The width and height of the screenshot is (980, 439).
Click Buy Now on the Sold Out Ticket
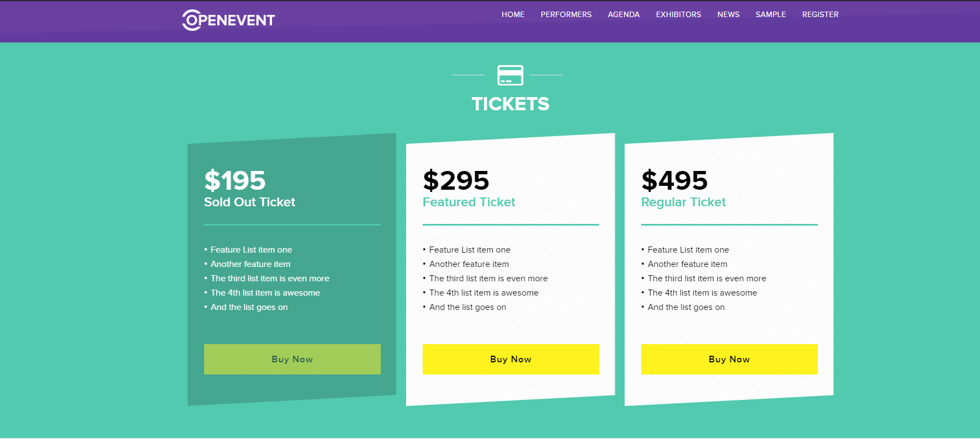pos(292,359)
